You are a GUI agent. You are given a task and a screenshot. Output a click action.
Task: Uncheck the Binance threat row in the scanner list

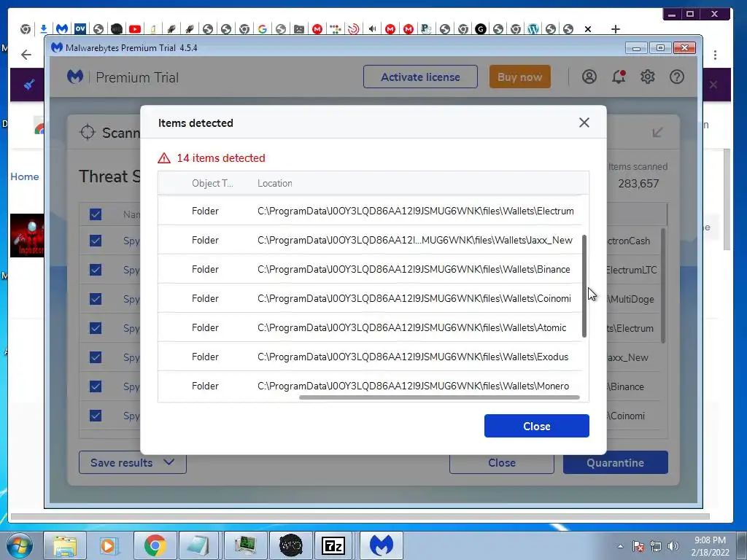point(96,386)
